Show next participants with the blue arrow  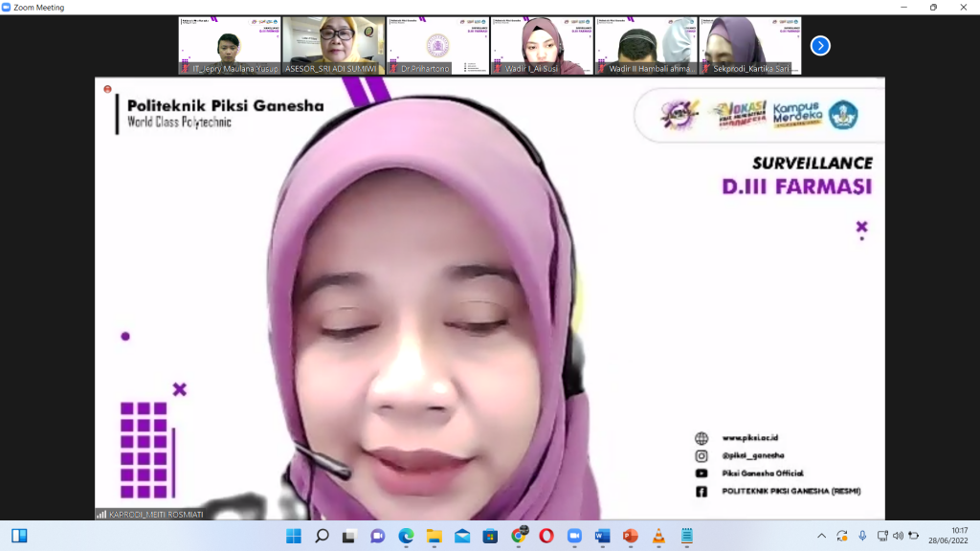820,46
